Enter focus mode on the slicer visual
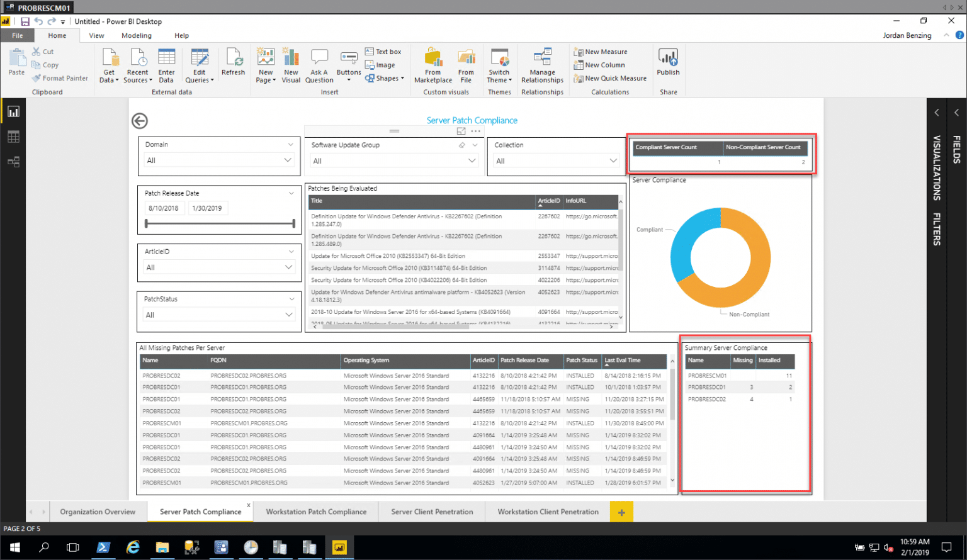Viewport: 967px width, 560px height. pyautogui.click(x=460, y=131)
